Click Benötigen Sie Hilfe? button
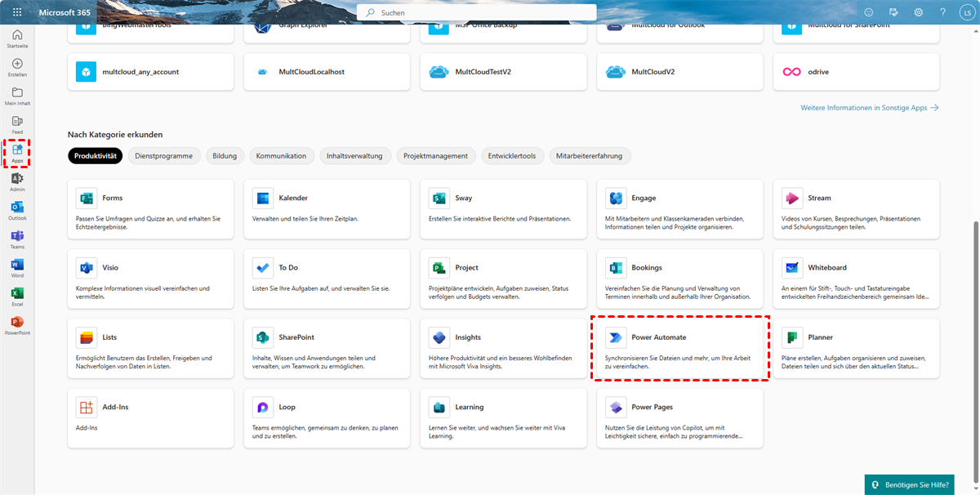 [910, 484]
